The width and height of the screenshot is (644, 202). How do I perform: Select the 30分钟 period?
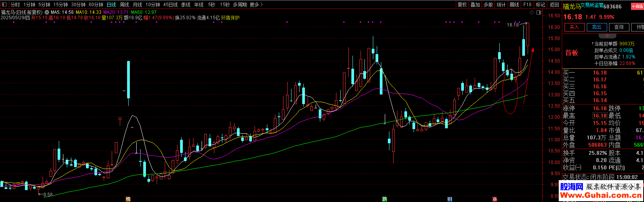click(x=78, y=5)
